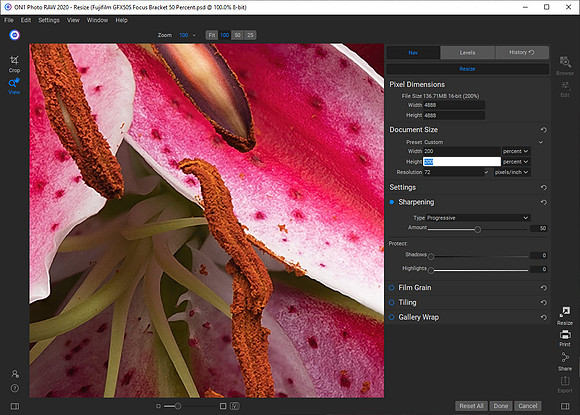Click the large thumbnail size icon
Screen dimensions: 580x415
tap(223, 406)
